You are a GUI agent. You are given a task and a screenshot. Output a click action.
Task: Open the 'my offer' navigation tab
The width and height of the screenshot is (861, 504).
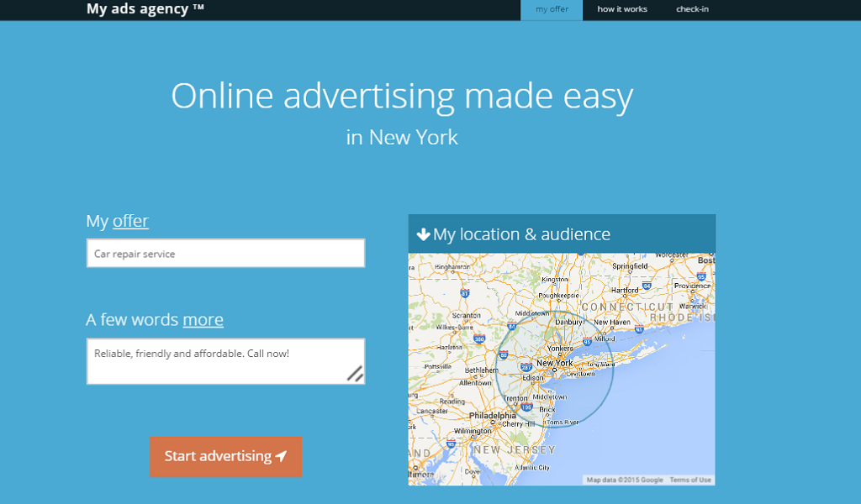coord(552,10)
